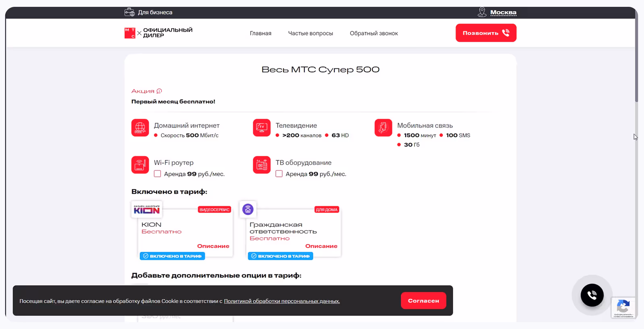
Task: Open the KION Описание link
Action: click(x=213, y=246)
